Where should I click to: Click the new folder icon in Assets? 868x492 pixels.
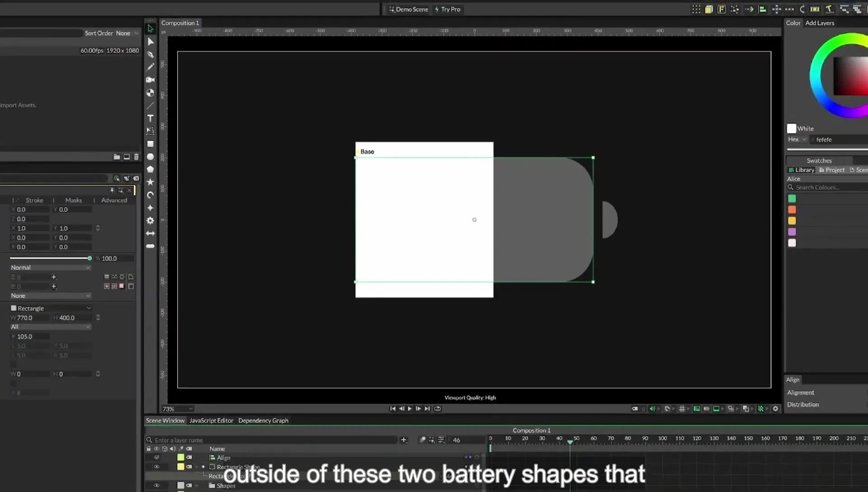pyautogui.click(x=117, y=157)
